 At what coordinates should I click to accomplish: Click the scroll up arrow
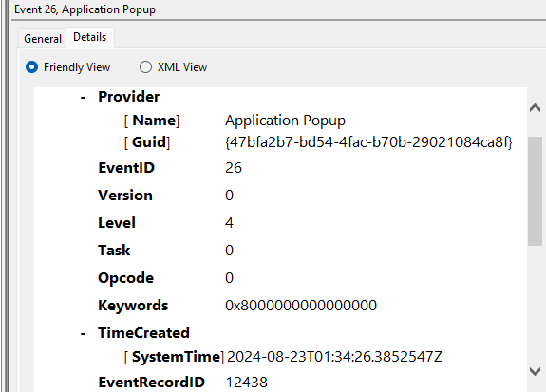pyautogui.click(x=535, y=108)
